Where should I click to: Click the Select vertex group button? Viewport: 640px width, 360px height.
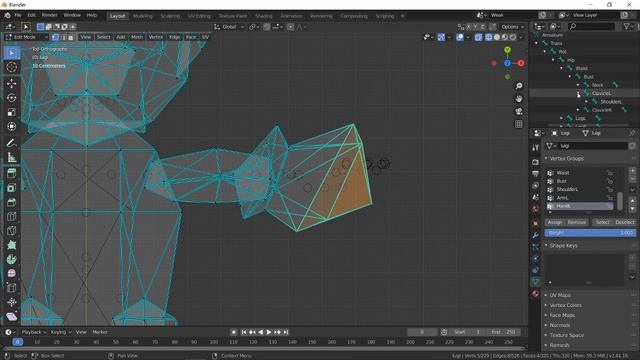(602, 222)
